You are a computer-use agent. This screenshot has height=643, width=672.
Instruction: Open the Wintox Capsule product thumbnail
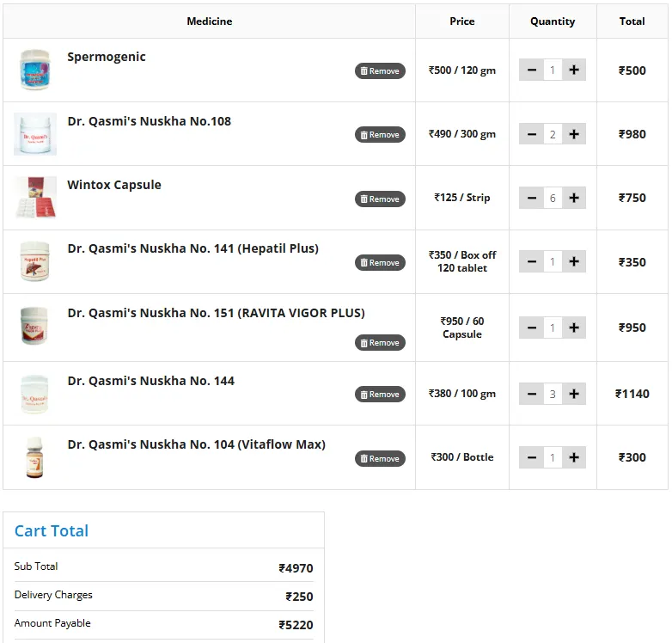(x=35, y=198)
